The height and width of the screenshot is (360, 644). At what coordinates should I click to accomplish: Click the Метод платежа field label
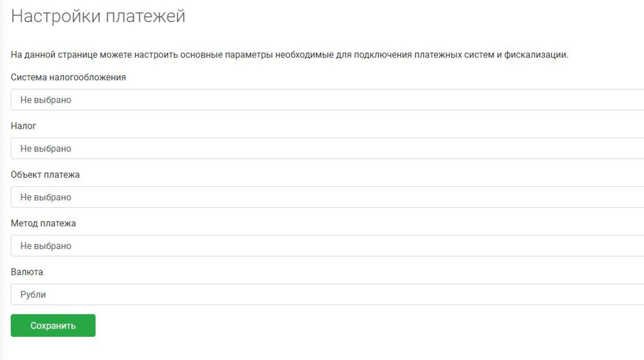click(43, 223)
